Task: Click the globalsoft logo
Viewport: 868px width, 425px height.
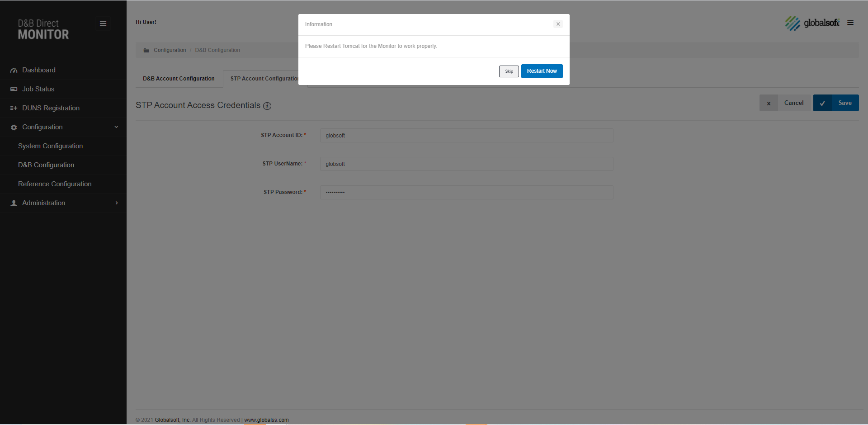Action: tap(812, 23)
